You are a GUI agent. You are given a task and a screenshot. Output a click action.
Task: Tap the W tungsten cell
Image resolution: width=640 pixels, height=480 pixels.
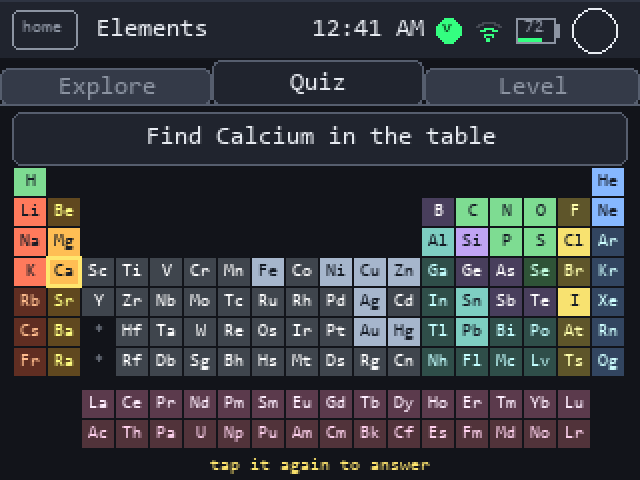click(x=200, y=332)
